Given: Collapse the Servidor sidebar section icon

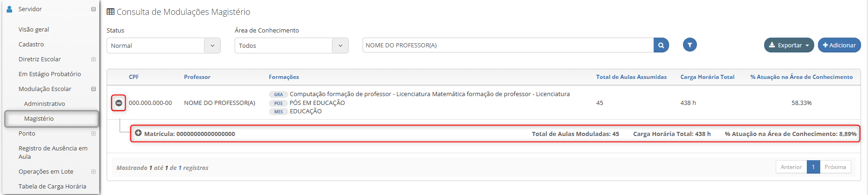Looking at the screenshot, I should [x=93, y=9].
